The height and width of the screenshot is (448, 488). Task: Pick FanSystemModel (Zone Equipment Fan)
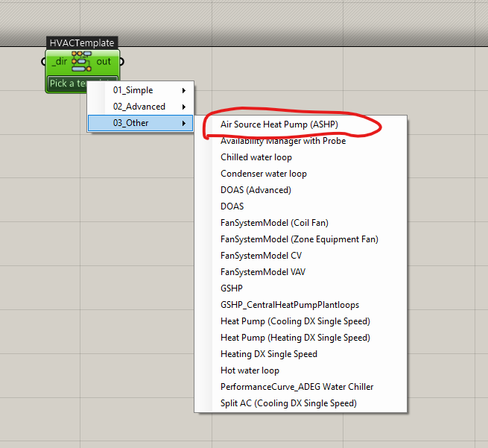pyautogui.click(x=300, y=239)
